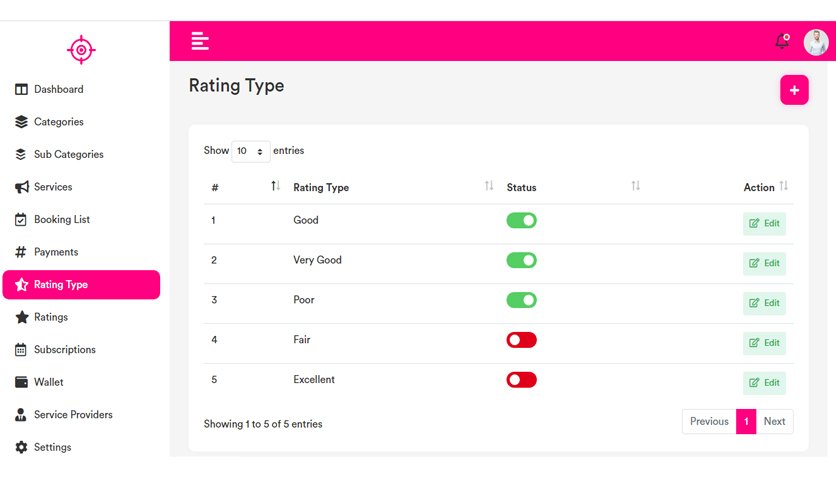Viewport: 836px width, 484px height.
Task: Turn off the Poor status toggle
Action: (521, 300)
